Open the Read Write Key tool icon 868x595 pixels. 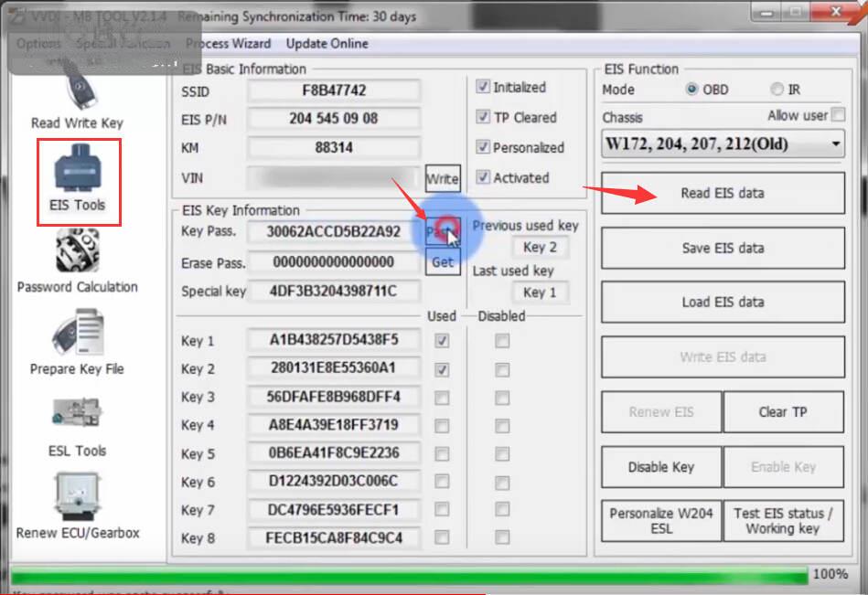coord(80,89)
